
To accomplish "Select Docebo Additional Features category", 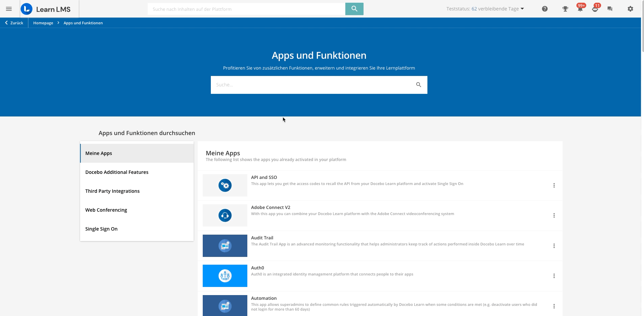I will point(137,172).
